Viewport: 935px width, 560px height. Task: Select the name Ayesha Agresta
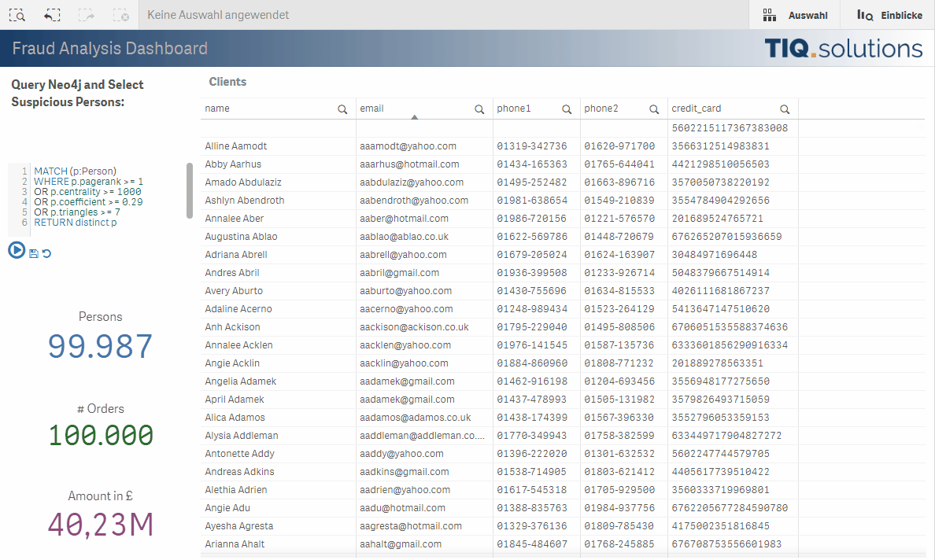point(238,526)
